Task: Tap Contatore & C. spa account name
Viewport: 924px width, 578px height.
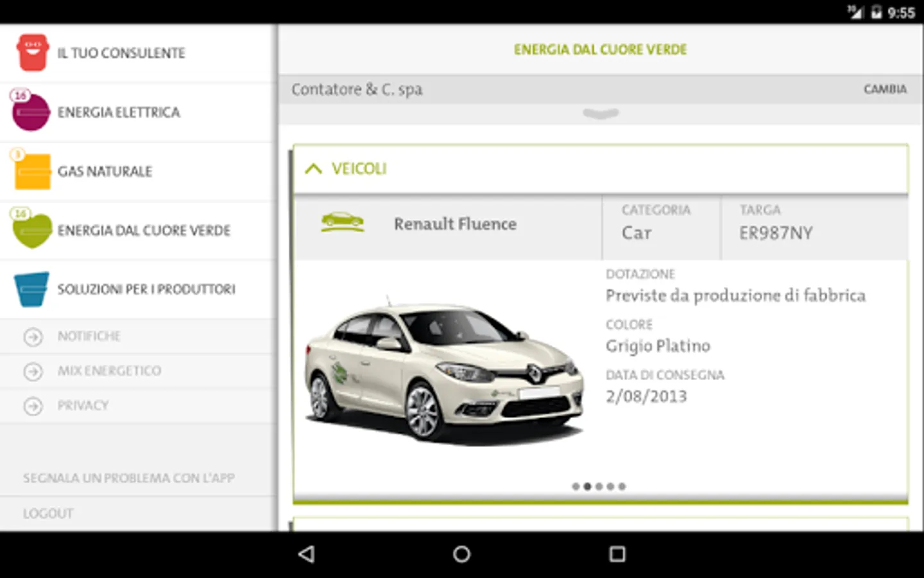Action: tap(357, 89)
